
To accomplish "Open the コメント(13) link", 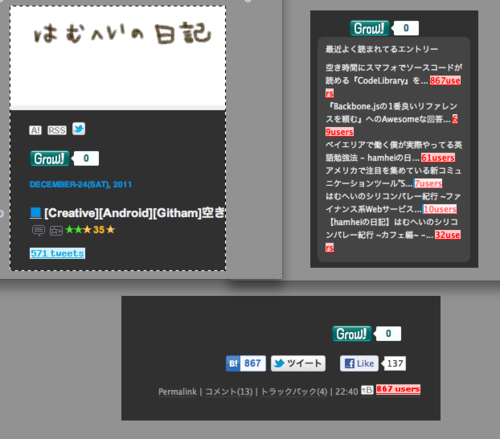I will tap(229, 392).
